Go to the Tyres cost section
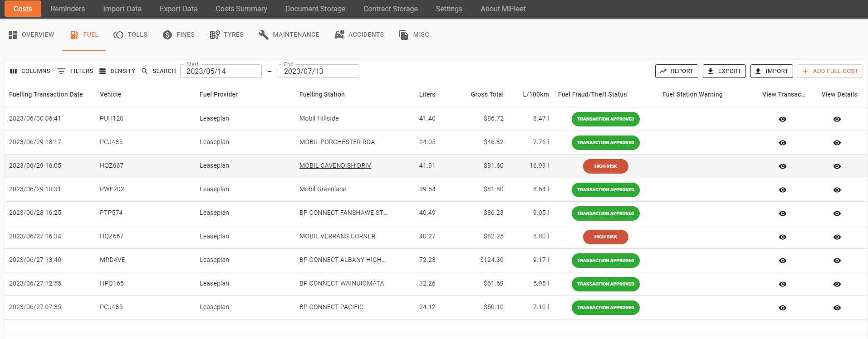Screen dimensions: 868x339 pos(227,35)
